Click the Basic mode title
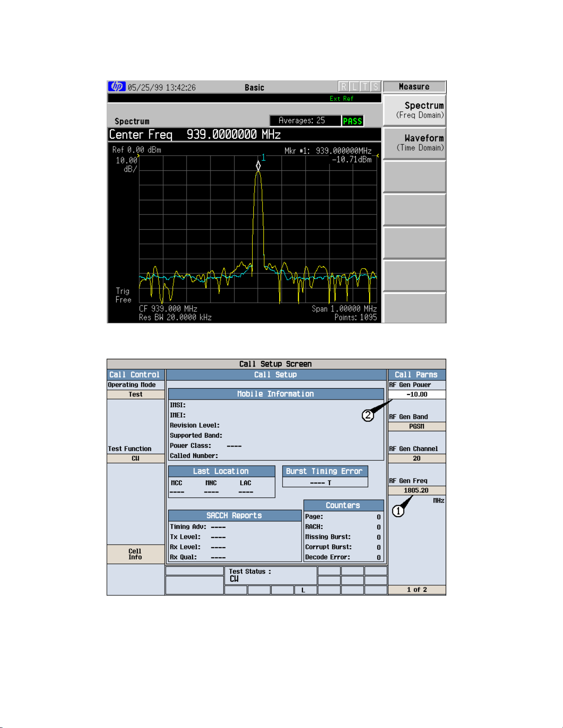Image resolution: width=563 pixels, height=728 pixels. click(255, 87)
